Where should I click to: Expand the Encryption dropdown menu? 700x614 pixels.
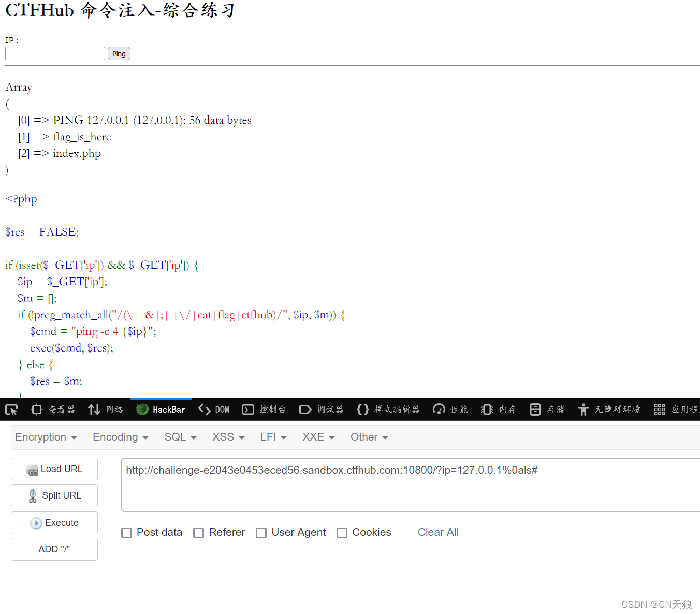click(x=46, y=437)
